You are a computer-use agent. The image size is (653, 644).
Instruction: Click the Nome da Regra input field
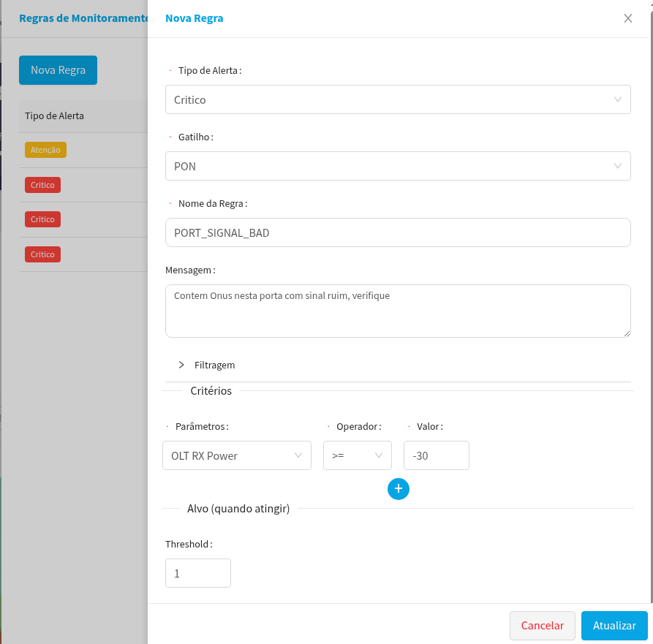[x=398, y=232]
